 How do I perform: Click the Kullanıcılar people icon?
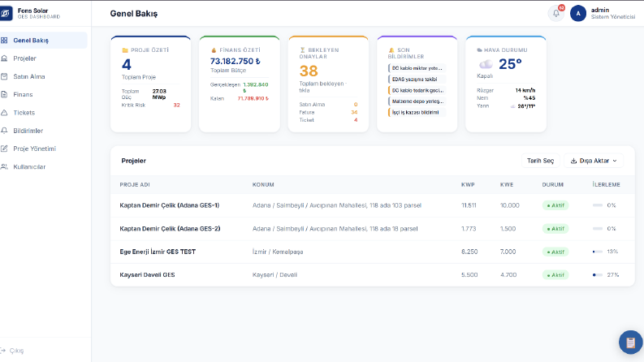tap(4, 166)
